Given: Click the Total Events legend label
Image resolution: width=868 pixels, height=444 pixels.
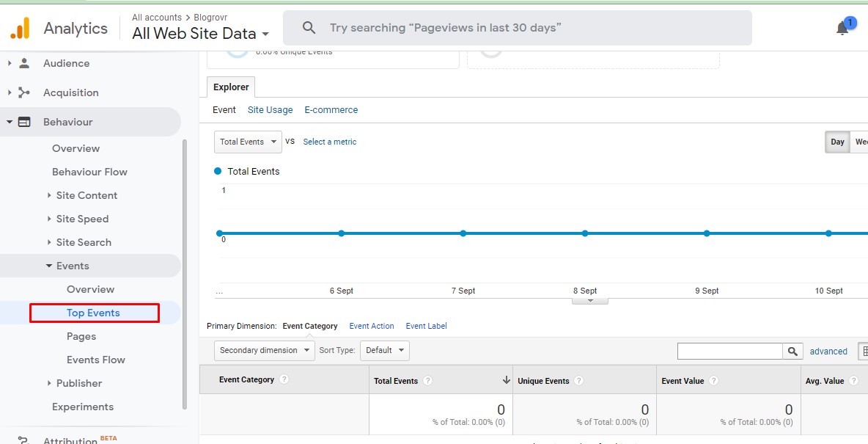Looking at the screenshot, I should pos(254,171).
